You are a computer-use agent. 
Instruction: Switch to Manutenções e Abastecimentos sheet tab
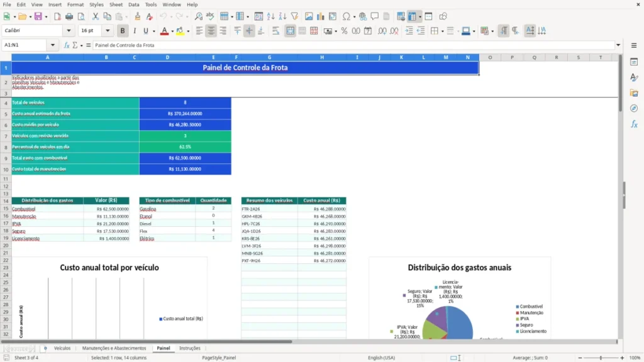point(114,348)
